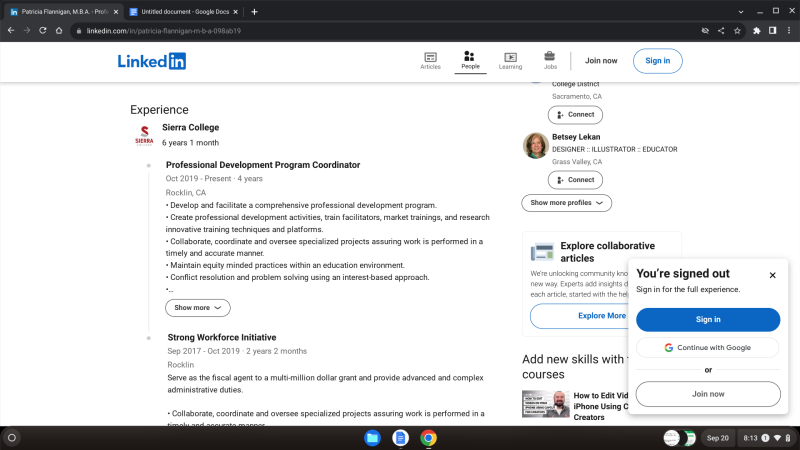Continue with Google on the popup

click(708, 347)
